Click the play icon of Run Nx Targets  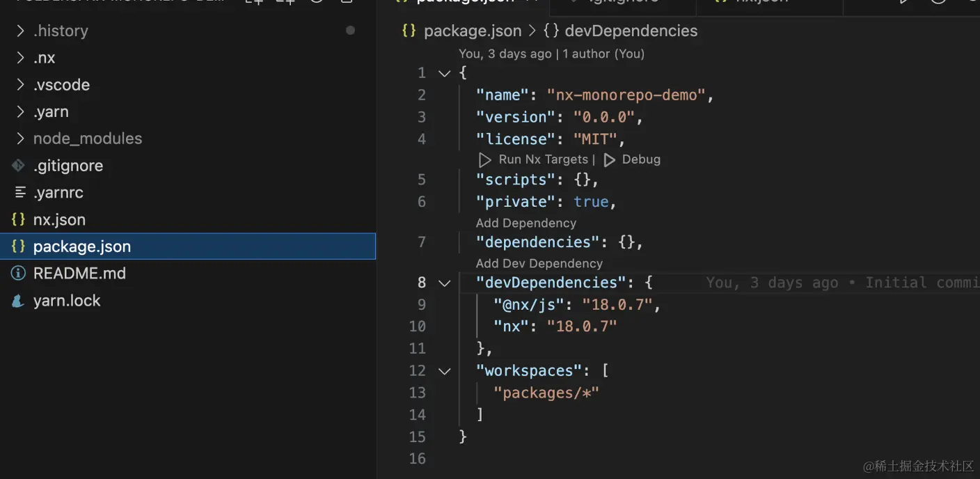[x=485, y=159]
